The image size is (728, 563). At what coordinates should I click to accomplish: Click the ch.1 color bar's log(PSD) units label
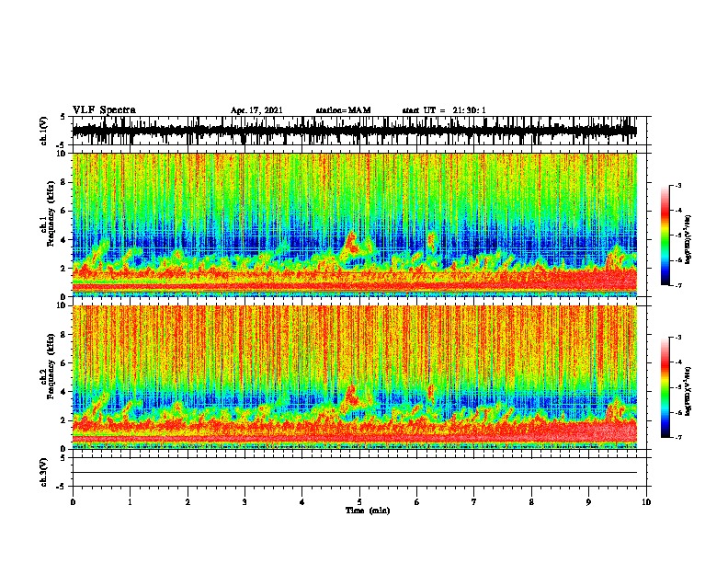[688, 239]
